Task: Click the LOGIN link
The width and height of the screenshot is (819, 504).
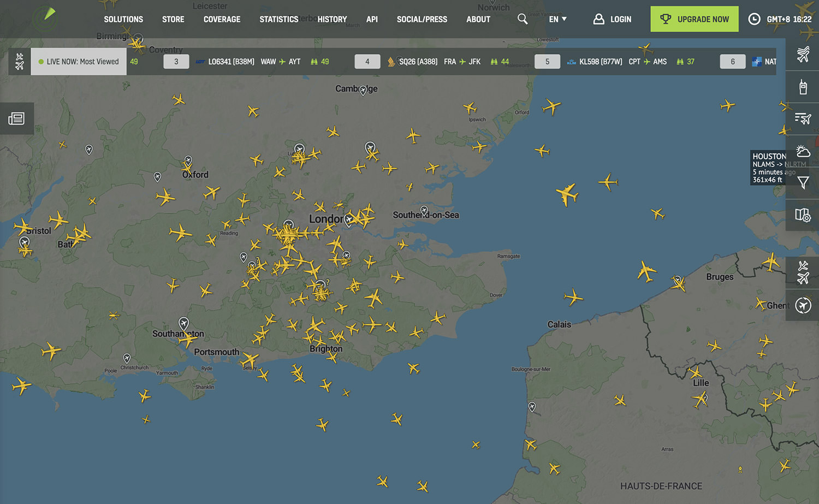Action: [612, 19]
